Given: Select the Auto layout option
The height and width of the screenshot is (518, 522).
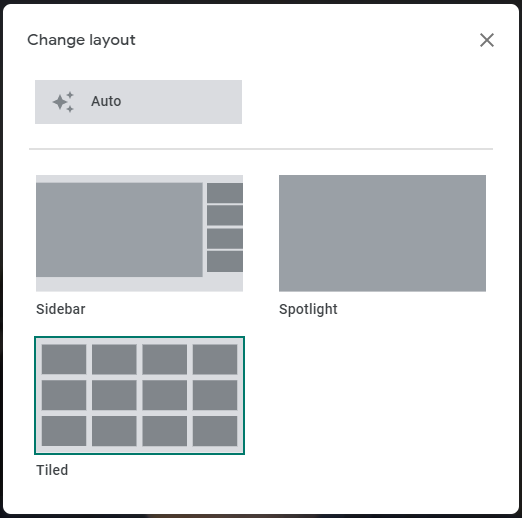Looking at the screenshot, I should point(138,102).
